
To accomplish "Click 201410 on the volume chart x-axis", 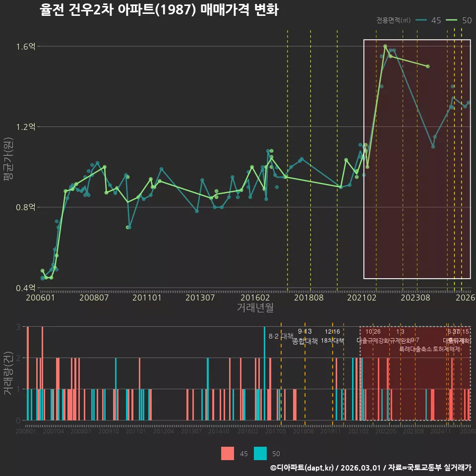I will [x=219, y=431].
